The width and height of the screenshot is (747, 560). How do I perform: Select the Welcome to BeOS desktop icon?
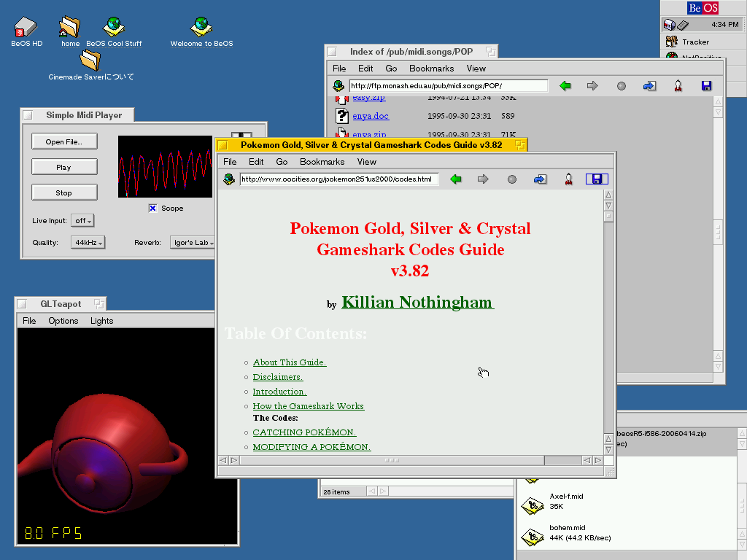coord(201,27)
